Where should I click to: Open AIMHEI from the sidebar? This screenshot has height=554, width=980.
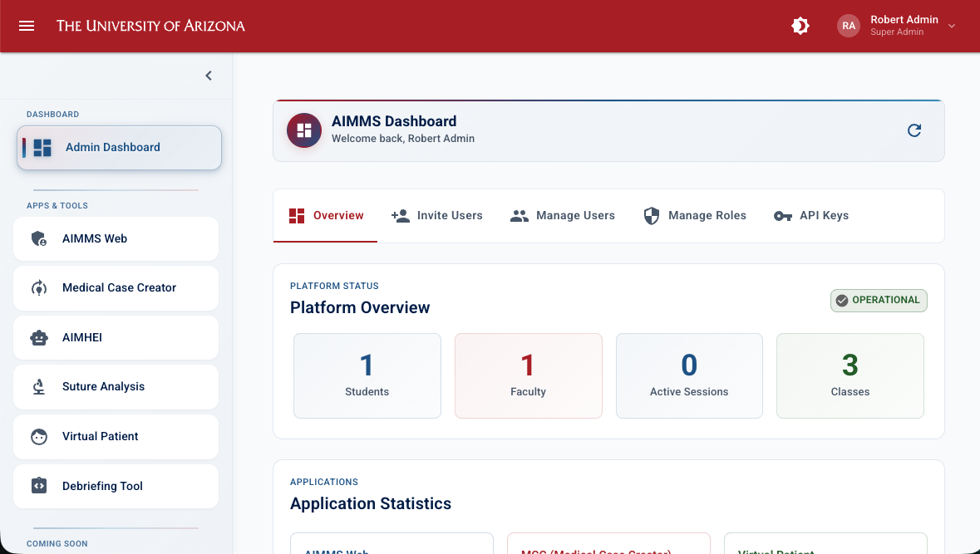click(38, 337)
